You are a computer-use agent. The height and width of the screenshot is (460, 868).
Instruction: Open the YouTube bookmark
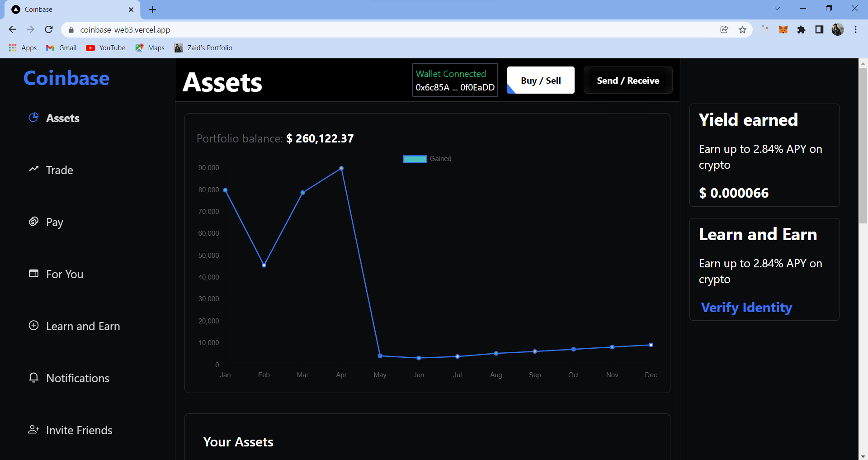(106, 47)
